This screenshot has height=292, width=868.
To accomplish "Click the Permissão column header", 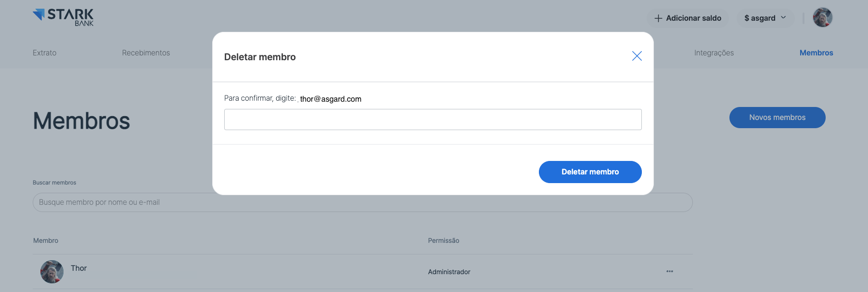I will (443, 240).
